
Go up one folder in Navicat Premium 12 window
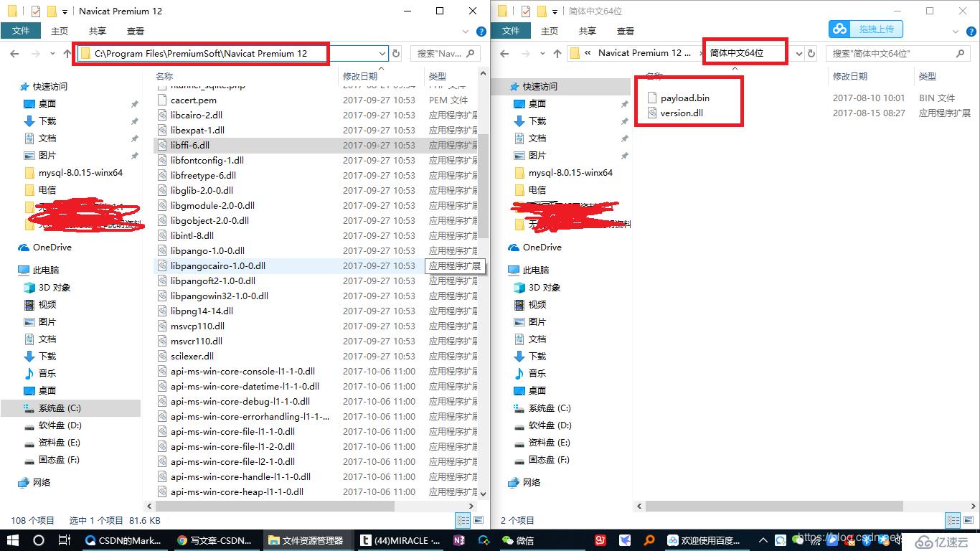click(x=67, y=53)
